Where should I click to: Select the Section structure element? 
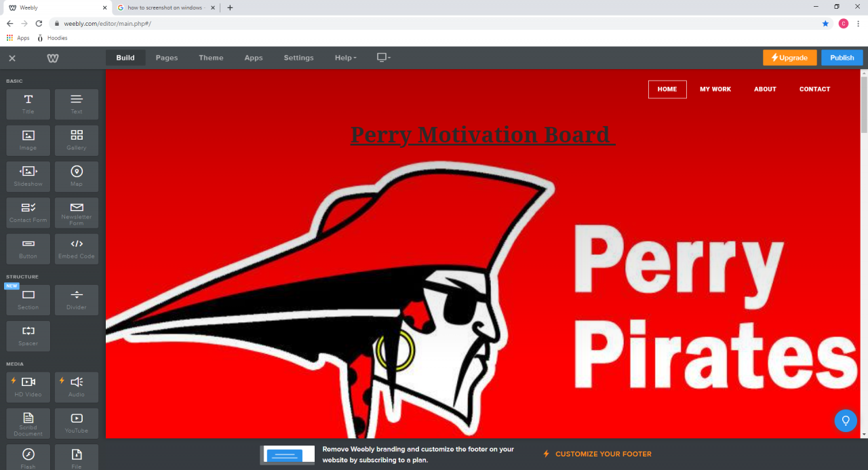pos(28,300)
